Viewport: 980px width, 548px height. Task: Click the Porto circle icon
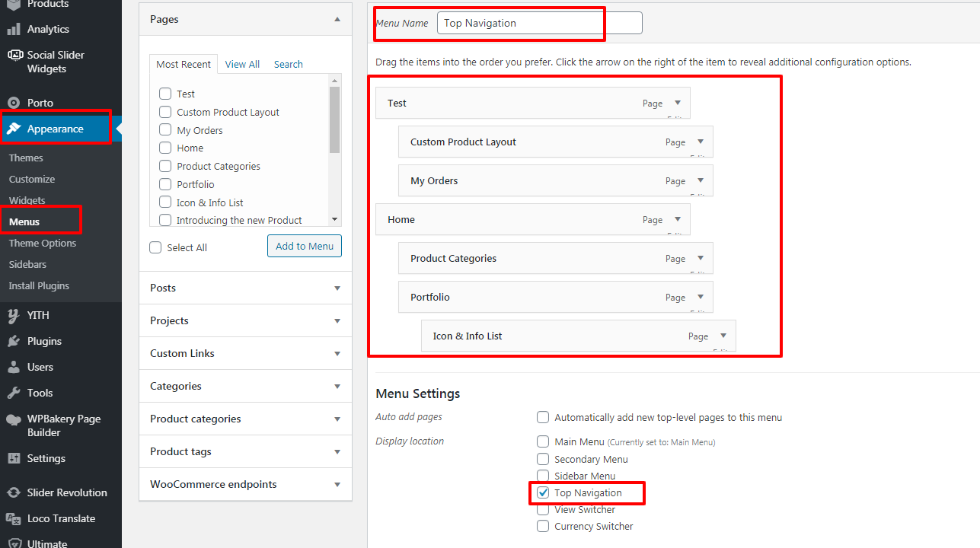[x=14, y=103]
